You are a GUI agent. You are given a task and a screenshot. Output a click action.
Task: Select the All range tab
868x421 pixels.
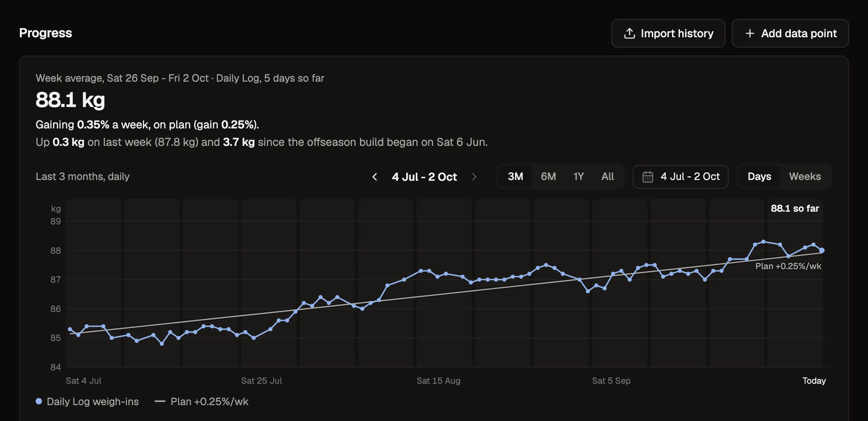(x=607, y=176)
